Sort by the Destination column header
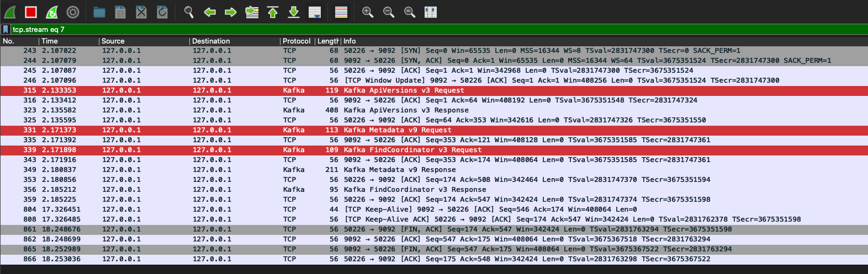This screenshot has width=868, height=274. (235, 41)
